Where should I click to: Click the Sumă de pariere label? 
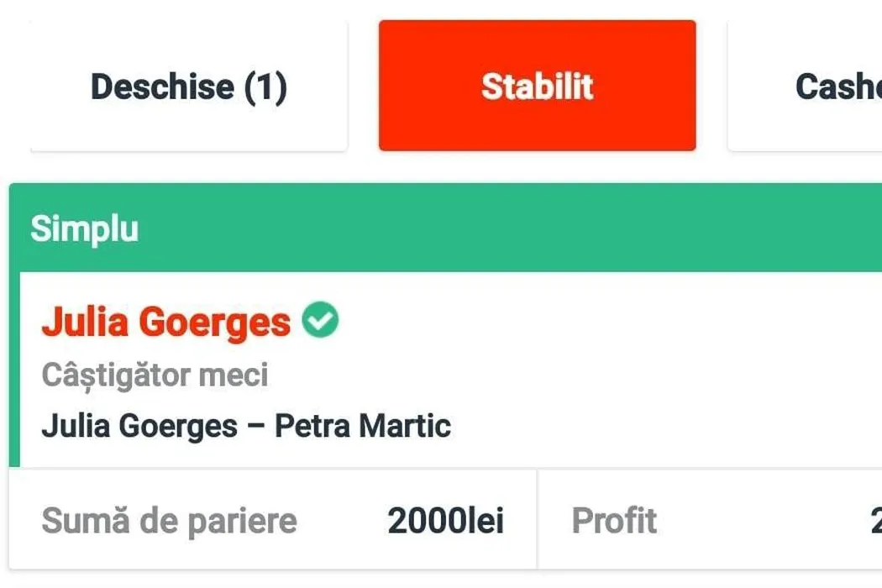169,521
